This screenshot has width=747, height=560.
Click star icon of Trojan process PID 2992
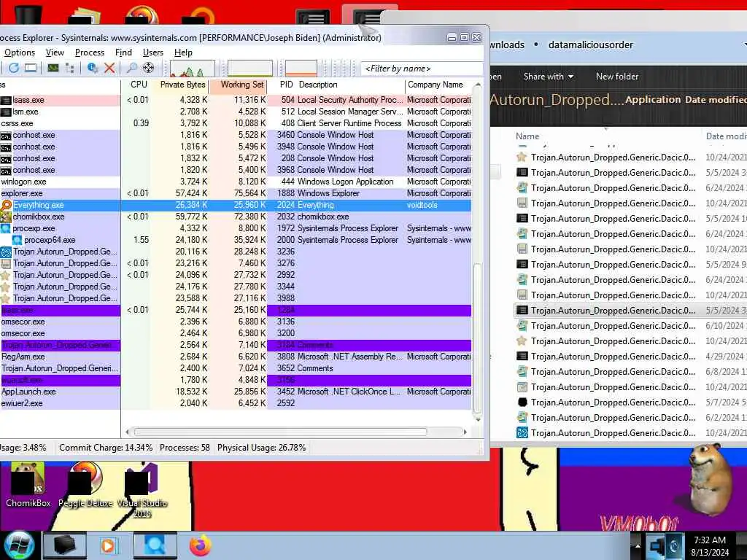point(6,275)
